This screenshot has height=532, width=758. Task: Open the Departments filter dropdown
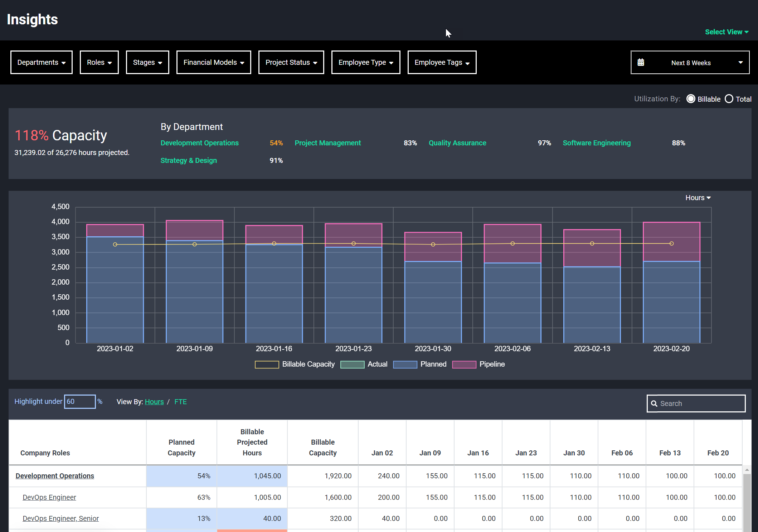coord(41,62)
